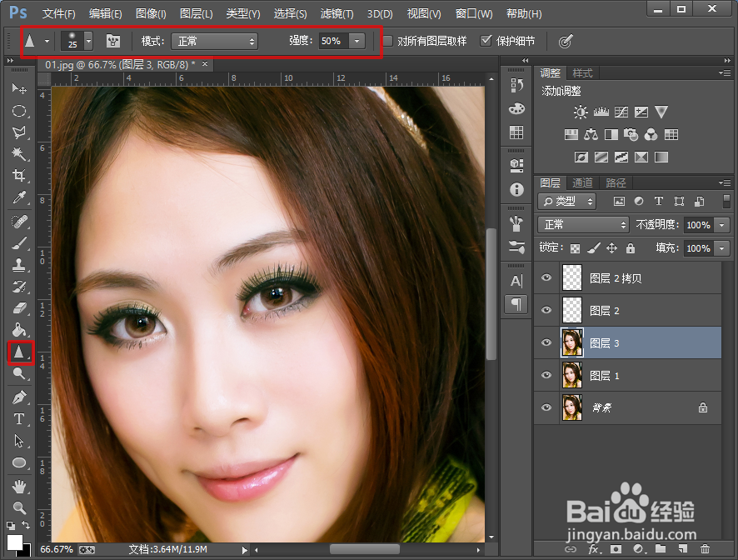Viewport: 738px width, 560px height.
Task: Open the 模式 blend mode dropdown in options bar
Action: pyautogui.click(x=214, y=42)
